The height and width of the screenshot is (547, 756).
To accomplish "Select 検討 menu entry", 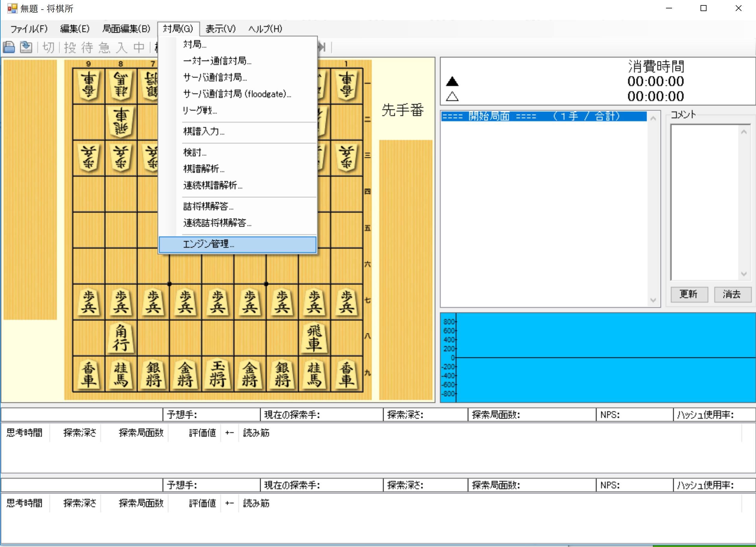I will tap(195, 153).
